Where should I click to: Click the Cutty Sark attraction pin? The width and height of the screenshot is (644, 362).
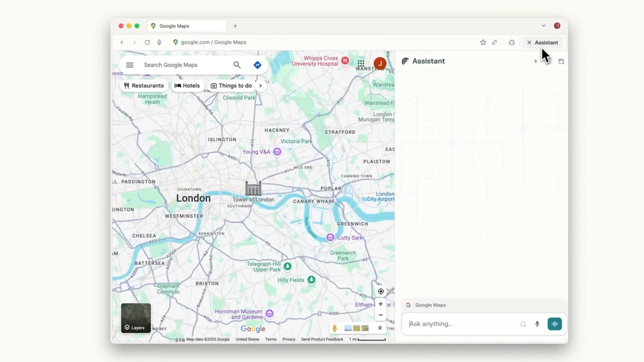coord(330,238)
